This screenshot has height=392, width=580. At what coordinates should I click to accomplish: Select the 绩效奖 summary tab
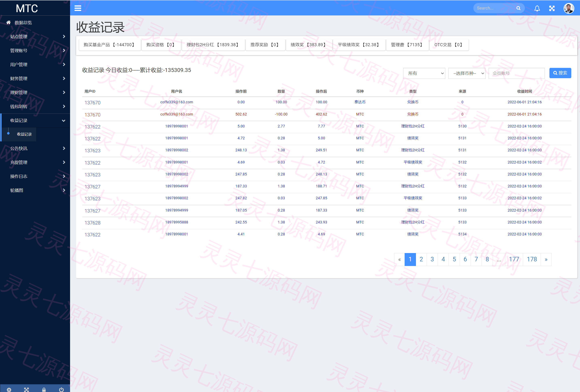(x=309, y=45)
